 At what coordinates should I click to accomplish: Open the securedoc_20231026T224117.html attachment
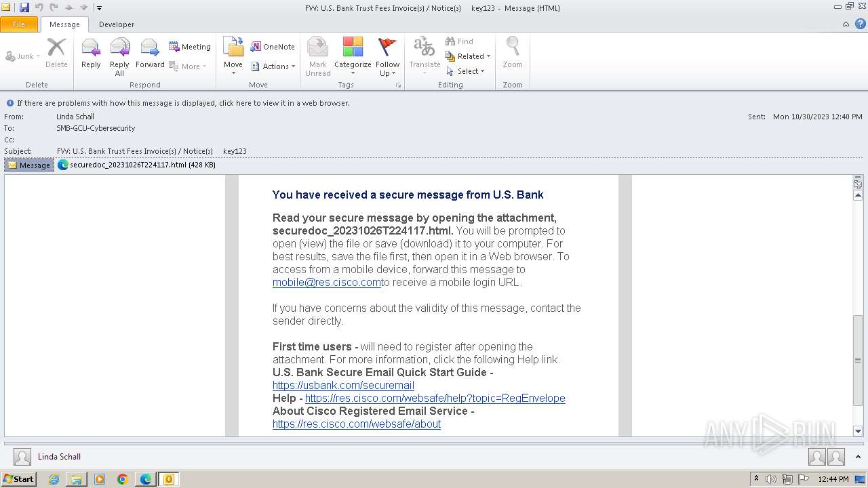point(137,165)
